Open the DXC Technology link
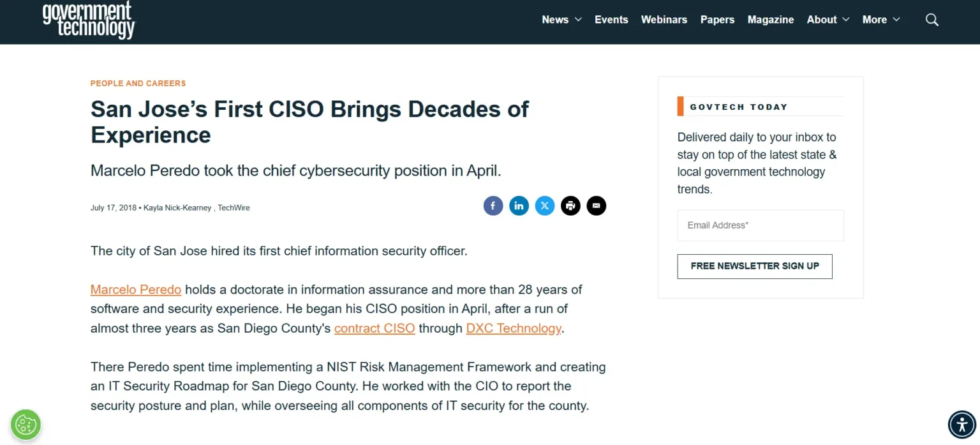 (514, 328)
